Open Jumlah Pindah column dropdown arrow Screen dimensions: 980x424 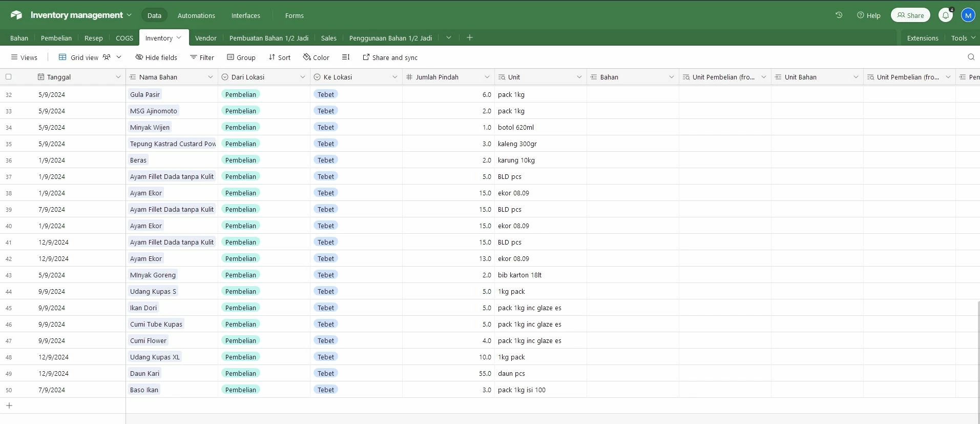(487, 77)
